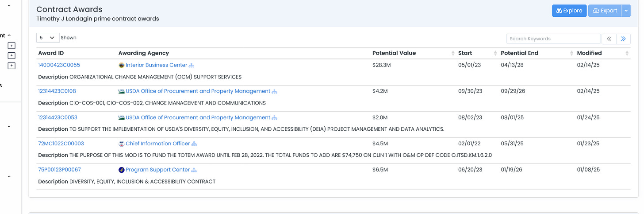Click the 05/31/25 potential end date

[x=512, y=144]
